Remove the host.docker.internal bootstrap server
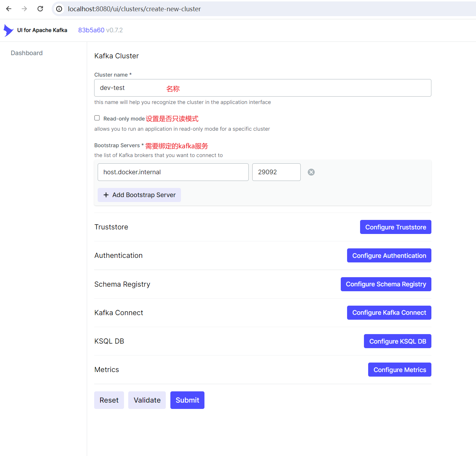Screen dimensions: 476x456 (x=311, y=172)
